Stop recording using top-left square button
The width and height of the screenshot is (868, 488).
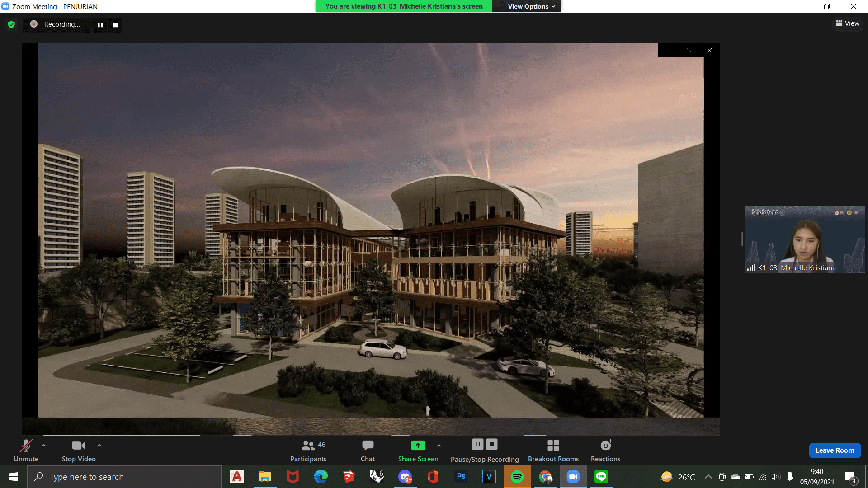[x=115, y=25]
